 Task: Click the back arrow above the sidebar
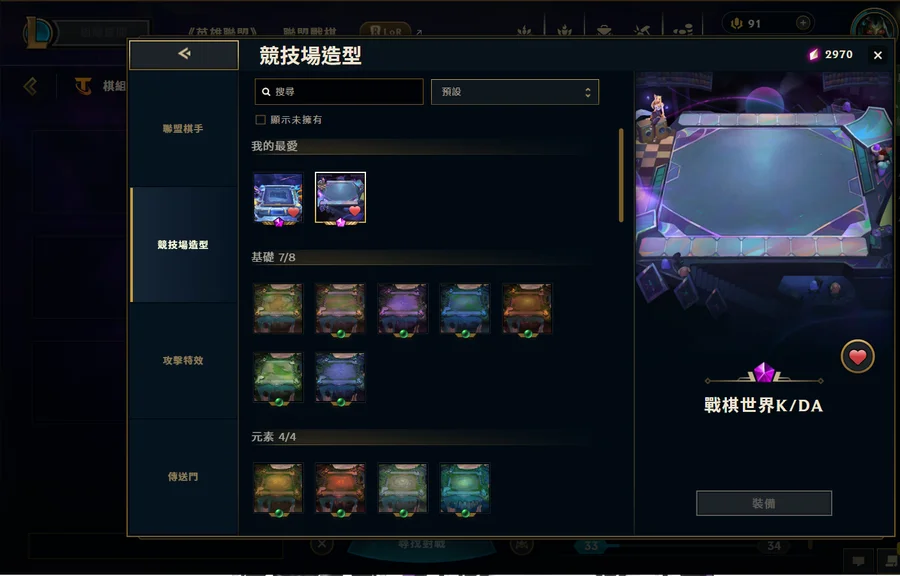click(184, 55)
